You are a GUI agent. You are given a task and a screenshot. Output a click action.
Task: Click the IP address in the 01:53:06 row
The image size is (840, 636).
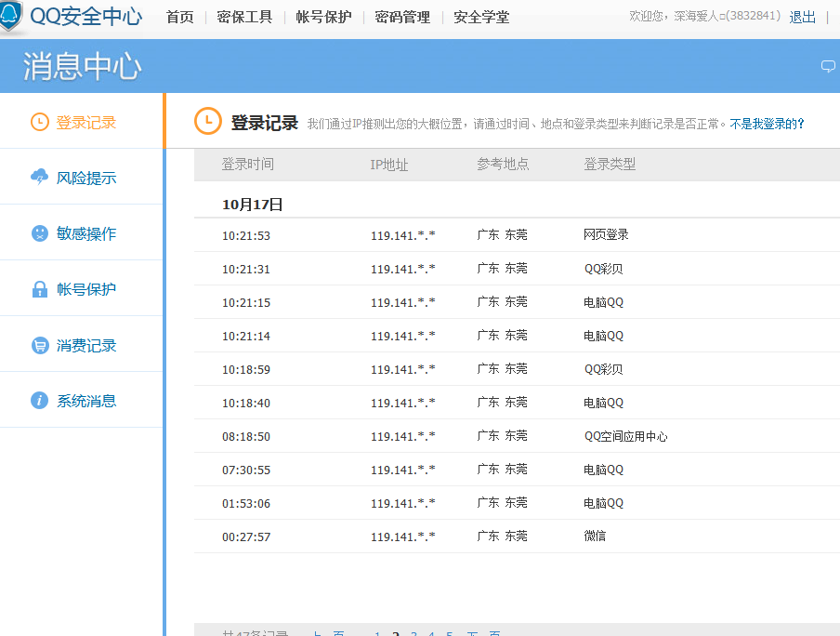point(403,504)
